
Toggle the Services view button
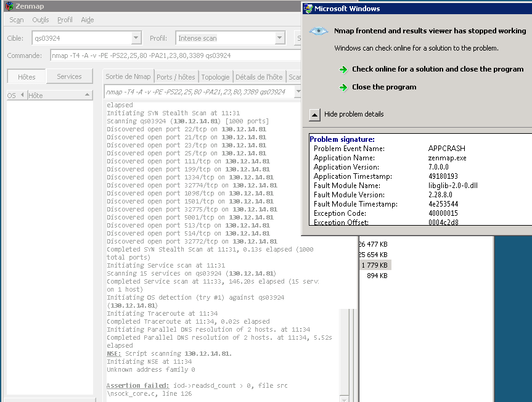[x=69, y=77]
